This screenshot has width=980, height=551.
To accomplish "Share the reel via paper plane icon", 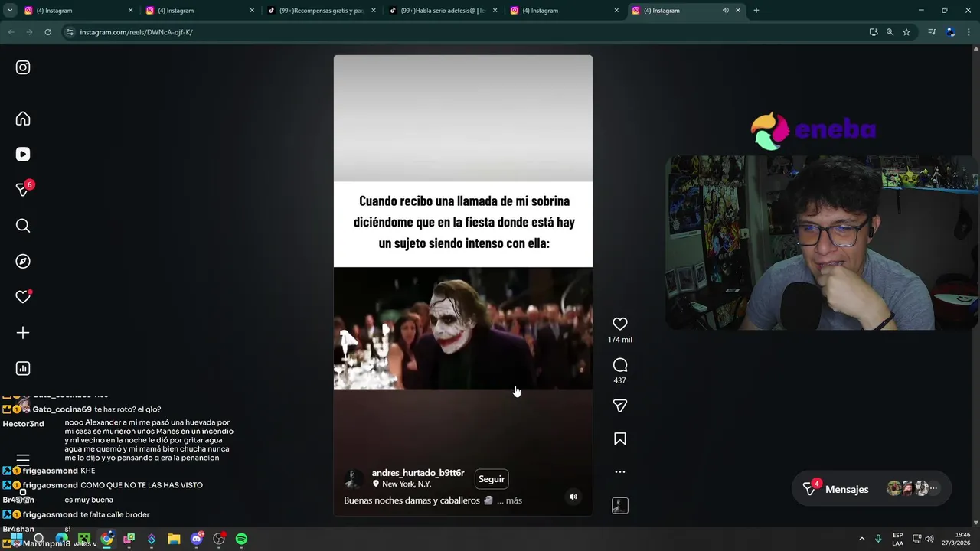I will pyautogui.click(x=620, y=406).
